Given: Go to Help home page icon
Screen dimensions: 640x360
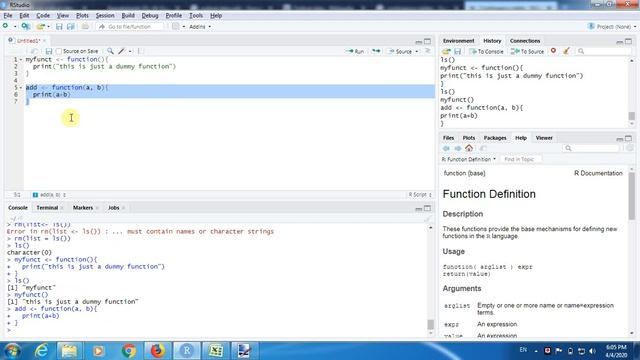Looking at the screenshot, I should 469,148.
